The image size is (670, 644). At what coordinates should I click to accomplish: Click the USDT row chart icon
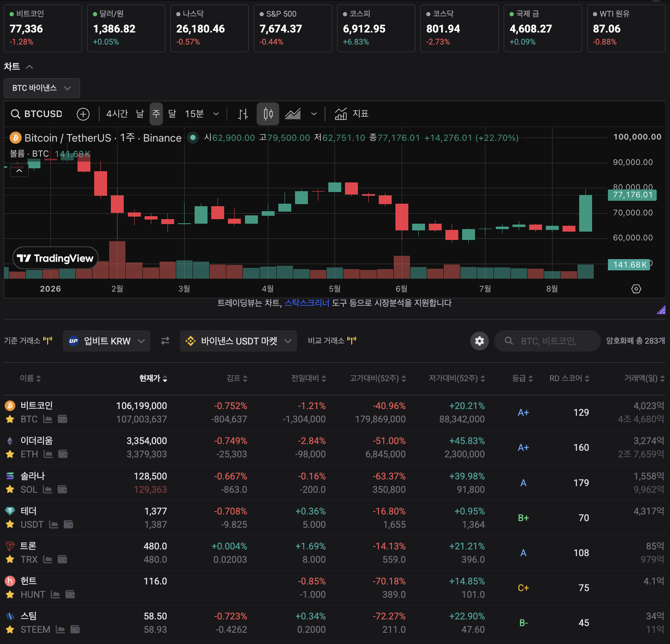click(54, 524)
